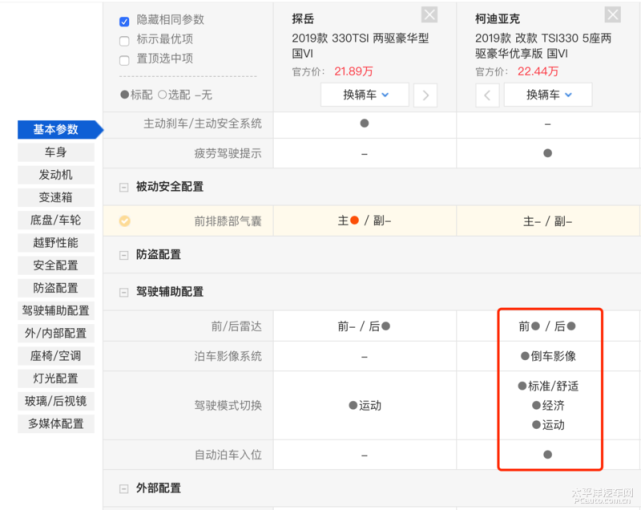Toggle the orange check on 前排膝部气囊 row
This screenshot has width=641, height=510.
[125, 221]
